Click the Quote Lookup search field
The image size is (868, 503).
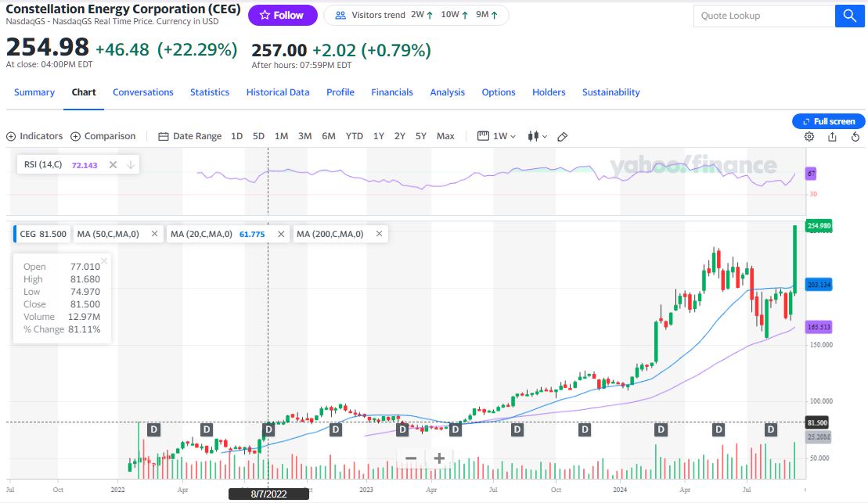tap(763, 16)
